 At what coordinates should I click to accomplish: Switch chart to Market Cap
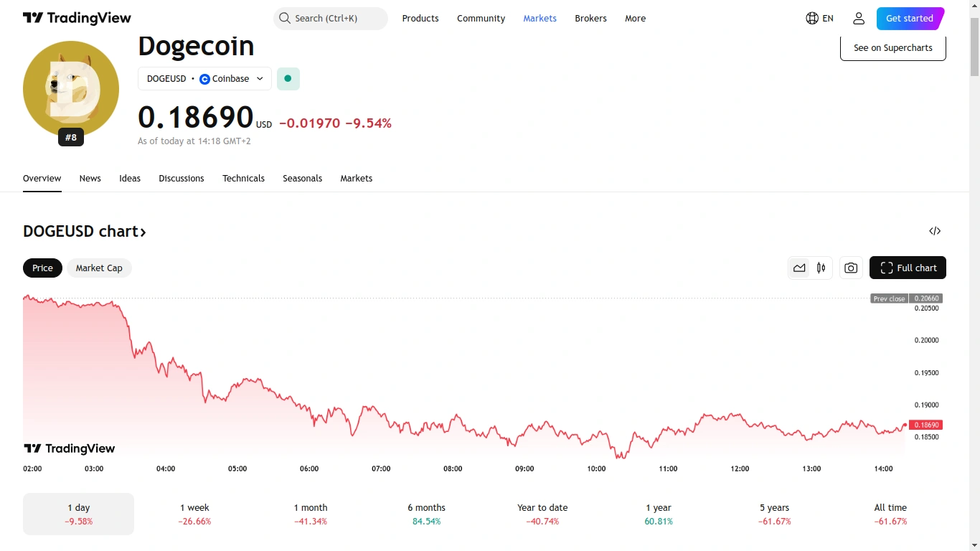[99, 268]
